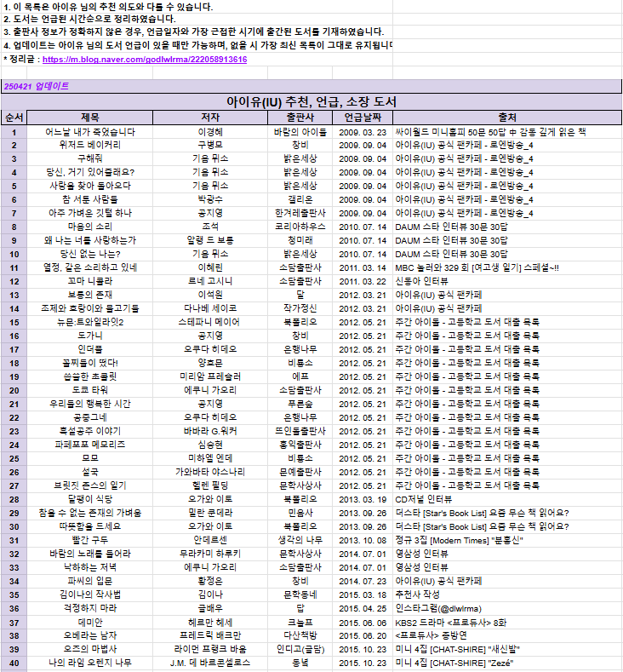The height and width of the screenshot is (672, 623).
Task: Select the title cell '걱정하지 마라'
Action: (x=90, y=609)
